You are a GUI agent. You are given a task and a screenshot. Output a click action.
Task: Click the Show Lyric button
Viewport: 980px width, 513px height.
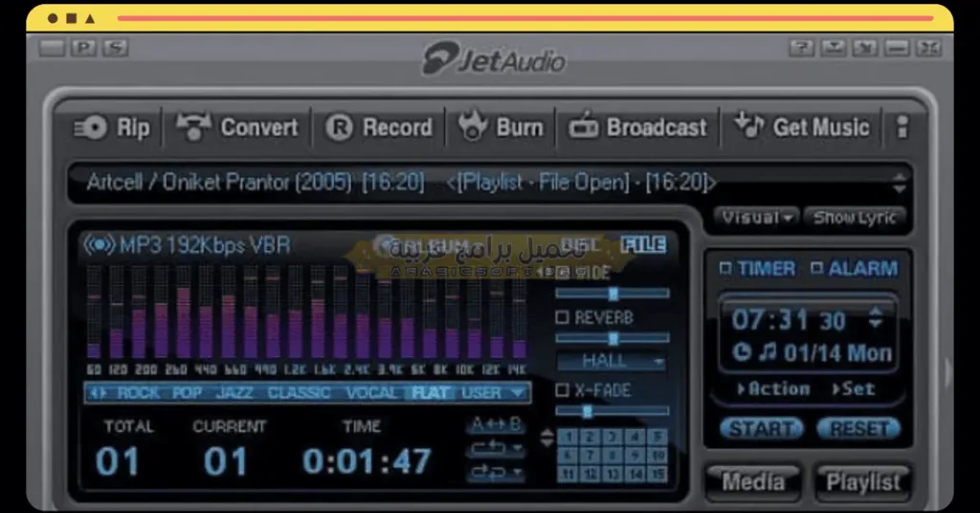(855, 217)
